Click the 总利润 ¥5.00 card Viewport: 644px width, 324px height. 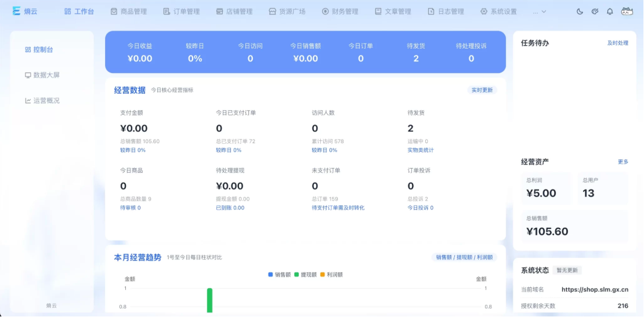[546, 188]
